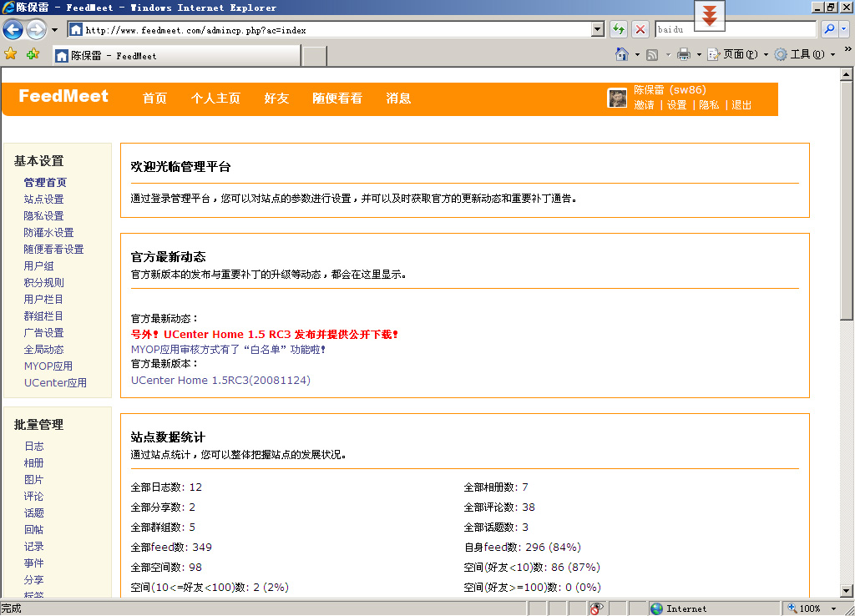This screenshot has width=855, height=616.
Task: Click the 邀请 link in header
Action: click(x=644, y=105)
